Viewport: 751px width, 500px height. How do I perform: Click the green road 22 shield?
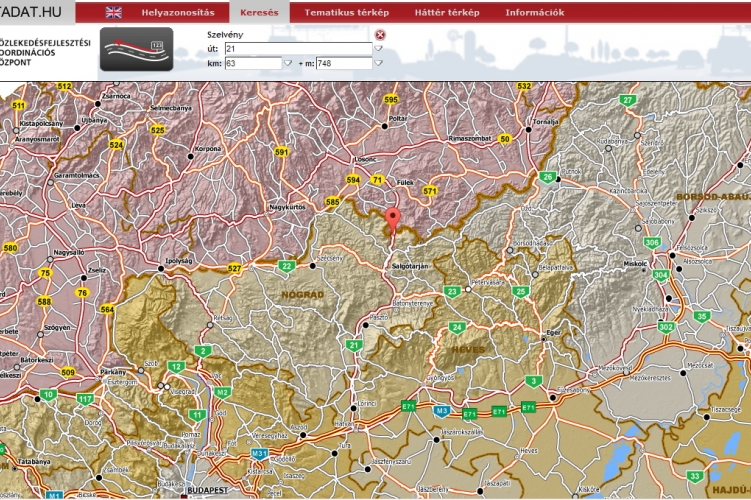pos(287,266)
